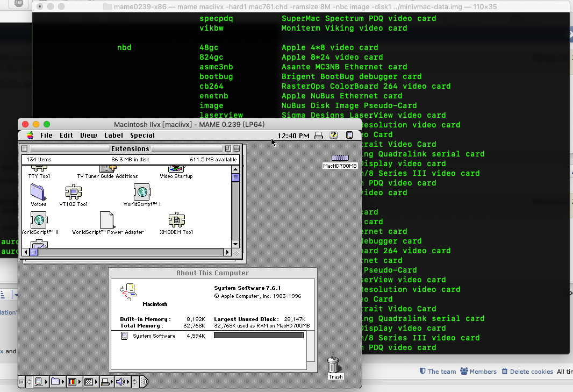This screenshot has height=392, width=573.
Task: Open the View menu
Action: click(89, 136)
